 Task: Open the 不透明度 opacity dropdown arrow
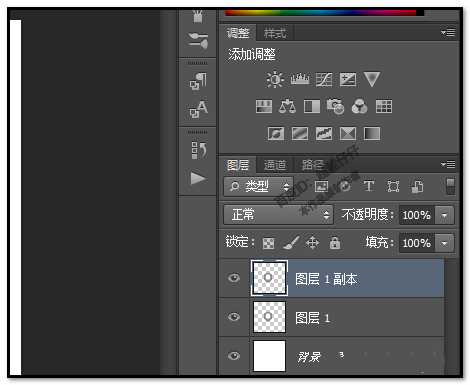(x=444, y=215)
